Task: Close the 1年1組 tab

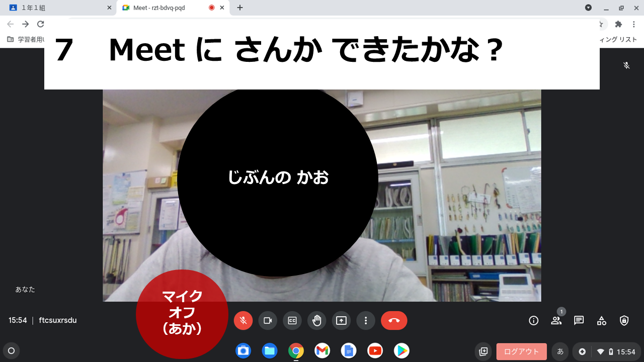Action: (109, 8)
